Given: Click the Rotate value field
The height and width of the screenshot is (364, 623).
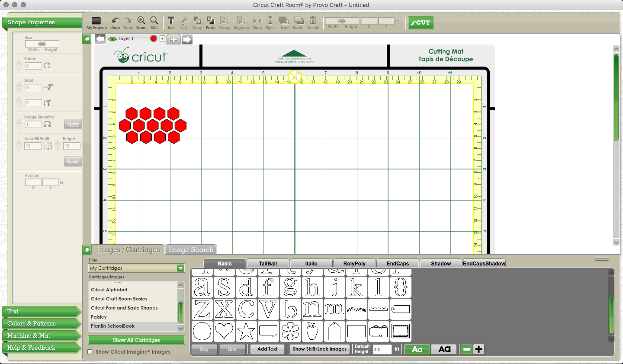Looking at the screenshot, I should pyautogui.click(x=33, y=66).
